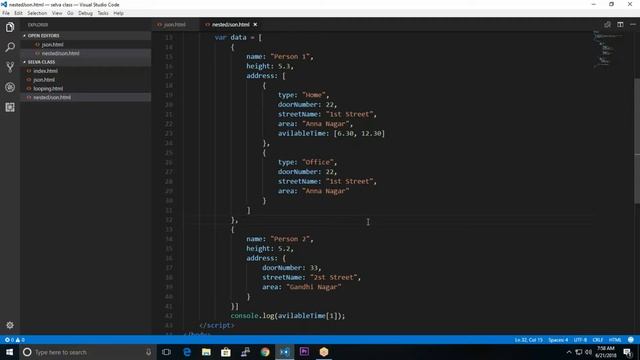This screenshot has width=640, height=360.
Task: Open the Manage gear menu
Action: (10, 325)
